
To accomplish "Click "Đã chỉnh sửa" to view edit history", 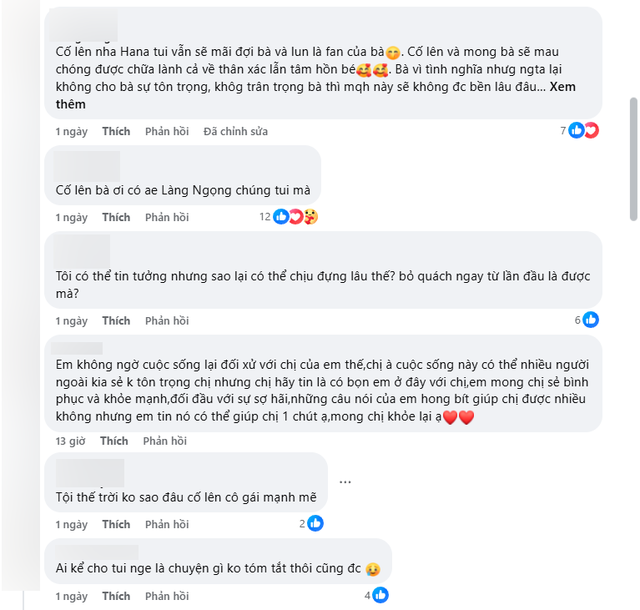I will pos(236,131).
